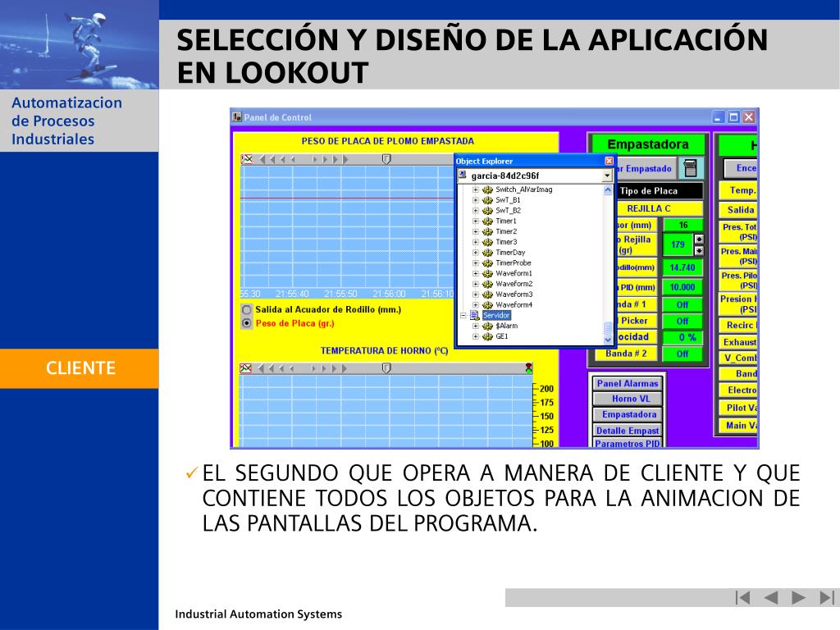Decrease the Rejilla weight with the down arrow
Image resolution: width=840 pixels, height=630 pixels.
(x=699, y=250)
